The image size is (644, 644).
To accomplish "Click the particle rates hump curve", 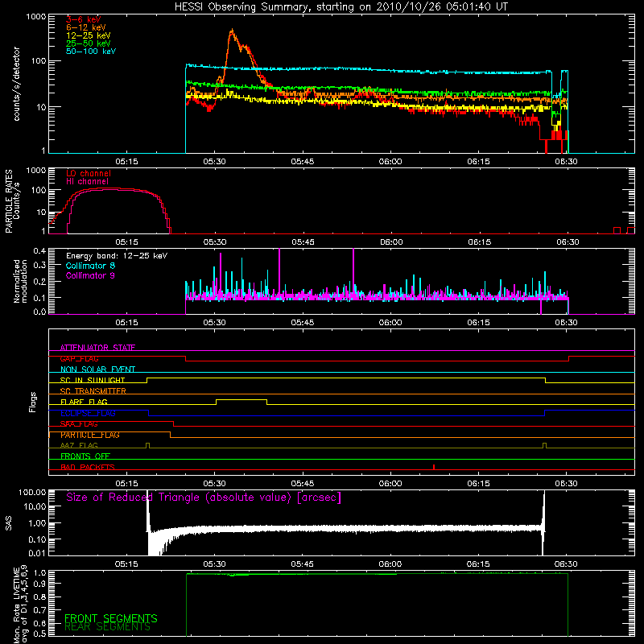I will pyautogui.click(x=111, y=189).
